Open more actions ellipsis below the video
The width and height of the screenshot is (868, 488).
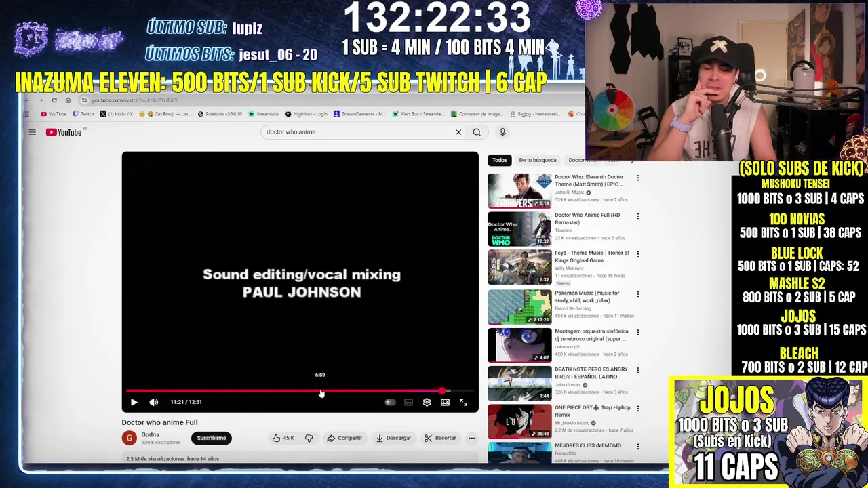471,438
